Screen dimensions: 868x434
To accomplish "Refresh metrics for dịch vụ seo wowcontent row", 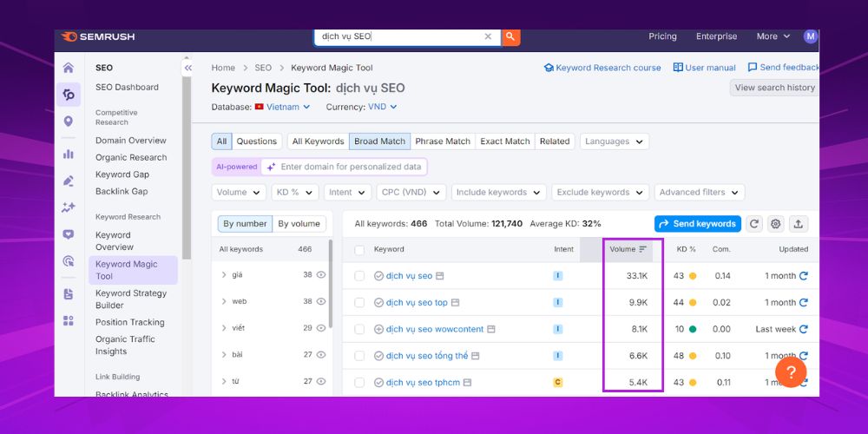I will coord(804,329).
